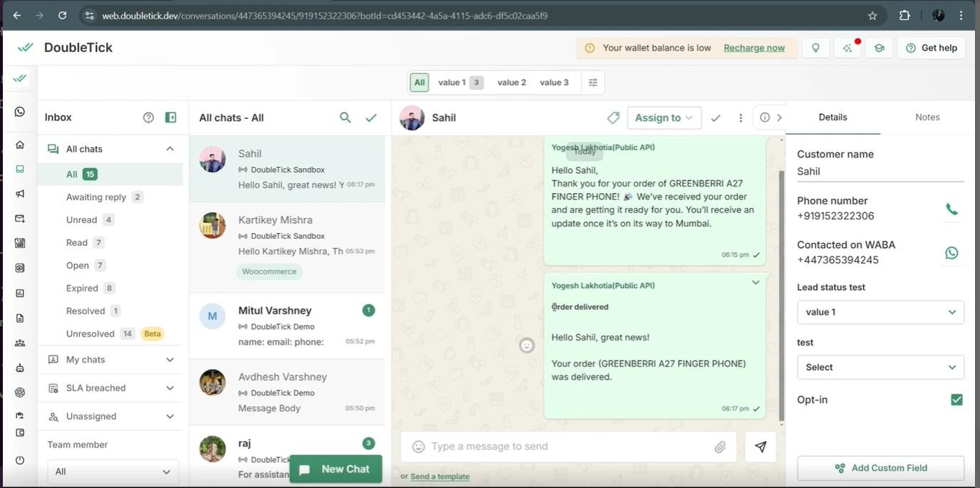Image resolution: width=980 pixels, height=488 pixels.
Task: Click the filter settings icon next to value 3
Action: click(593, 83)
